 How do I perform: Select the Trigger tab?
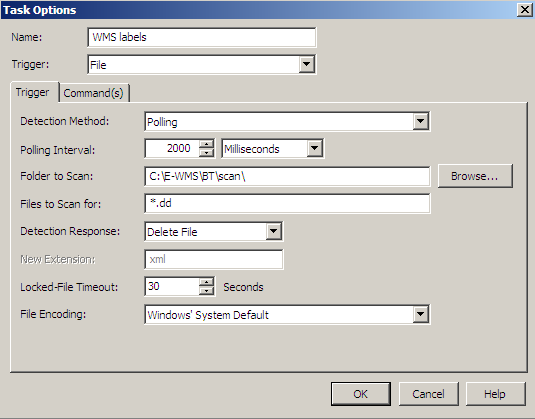click(33, 92)
